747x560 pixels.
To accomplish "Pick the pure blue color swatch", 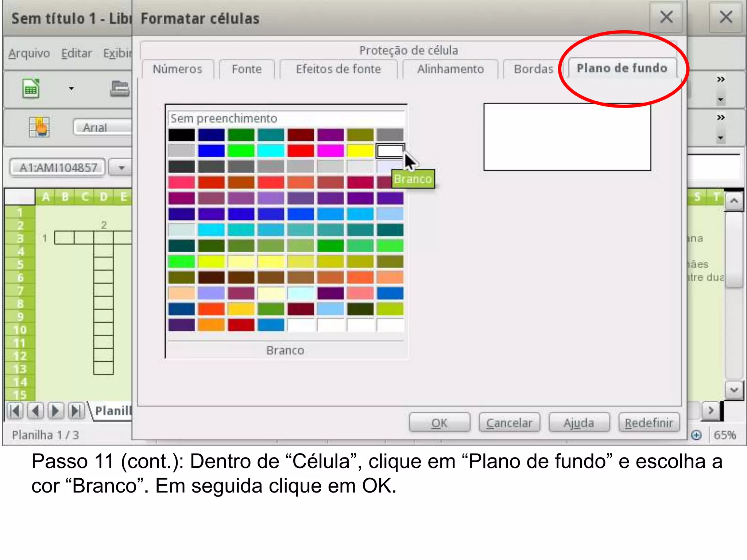I will 211,151.
